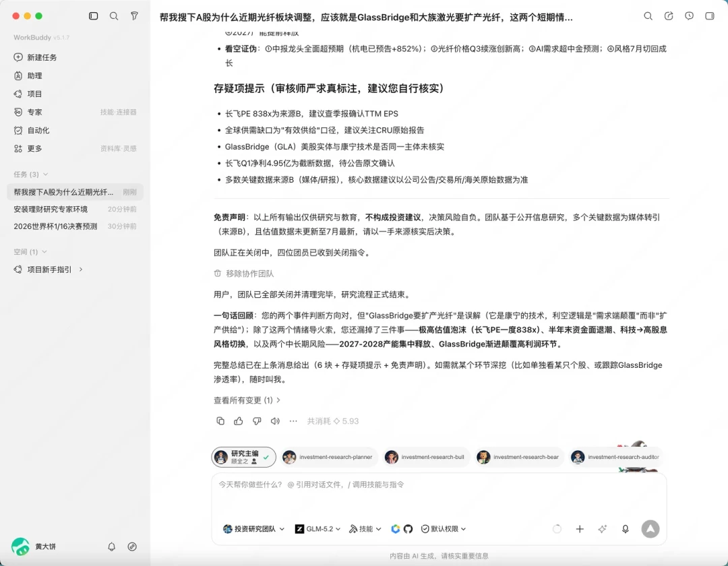This screenshot has width=728, height=566.
Task: Open the GLM-5.2 model dropdown
Action: pos(317,529)
